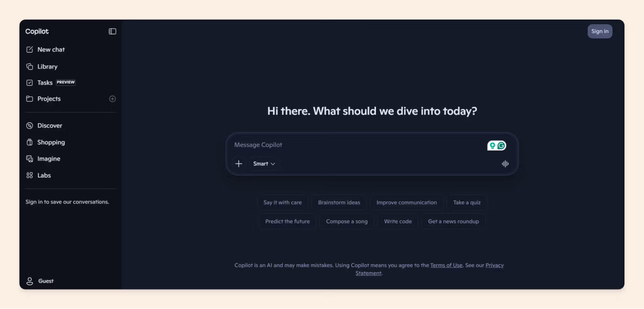Click the plus attach icon in message box
The image size is (644, 309).
click(x=239, y=164)
